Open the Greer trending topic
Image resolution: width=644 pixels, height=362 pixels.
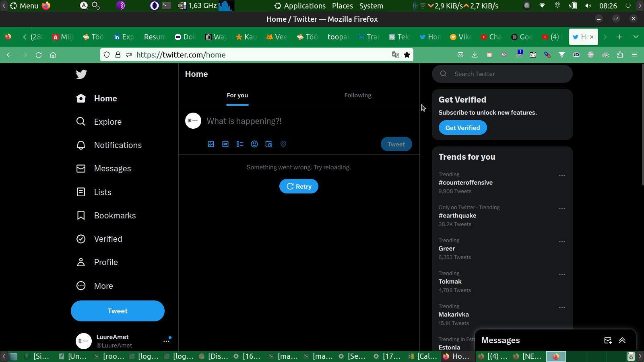[x=447, y=249]
